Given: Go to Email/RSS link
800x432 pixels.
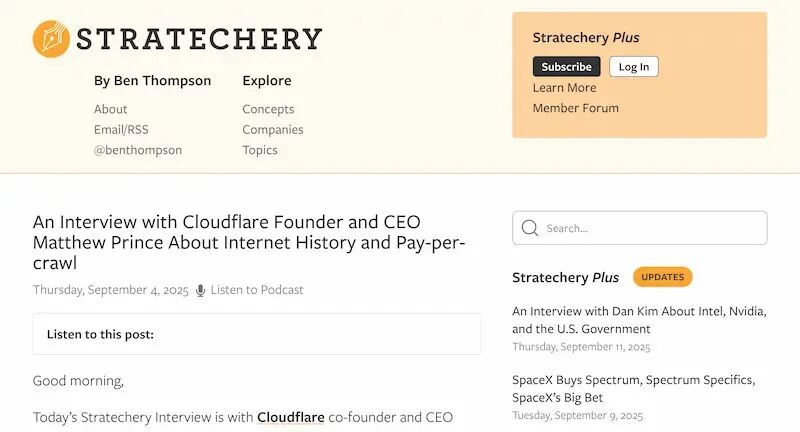Looking at the screenshot, I should click(121, 130).
